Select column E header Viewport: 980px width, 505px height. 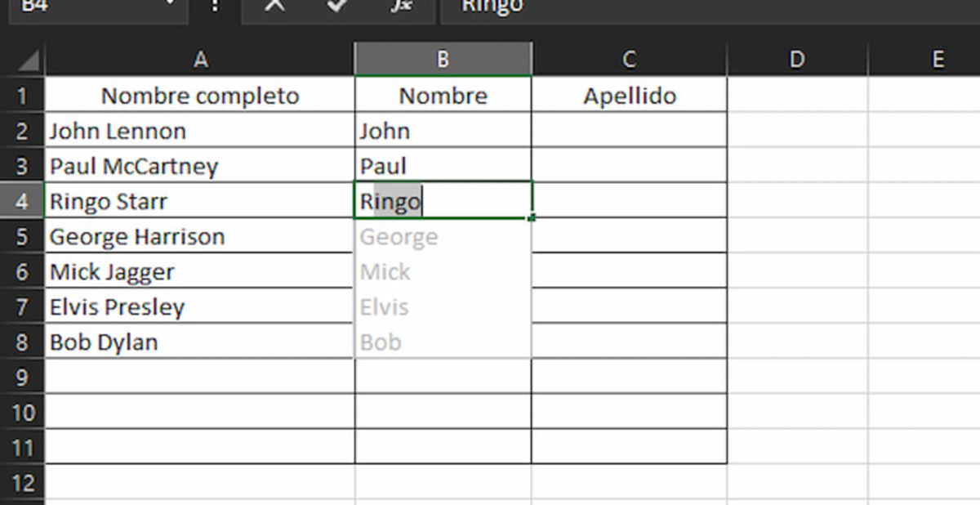[x=938, y=58]
